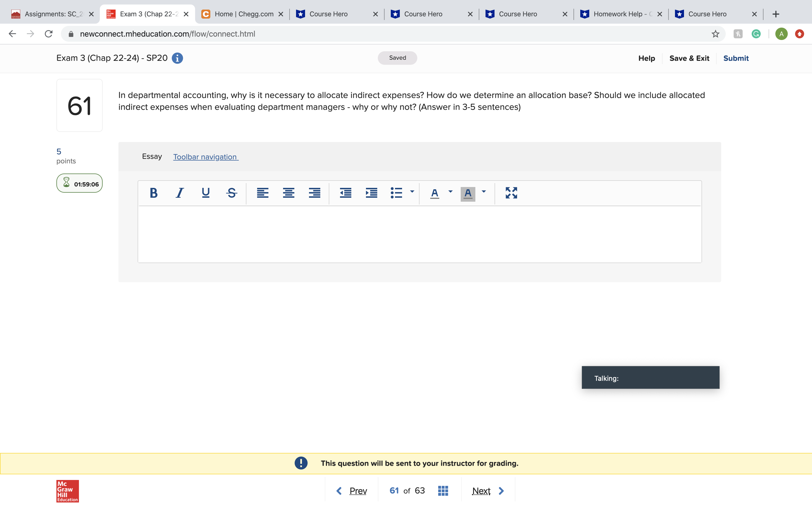Toggle bold formatting in the essay editor
The width and height of the screenshot is (812, 507).
[x=154, y=193]
